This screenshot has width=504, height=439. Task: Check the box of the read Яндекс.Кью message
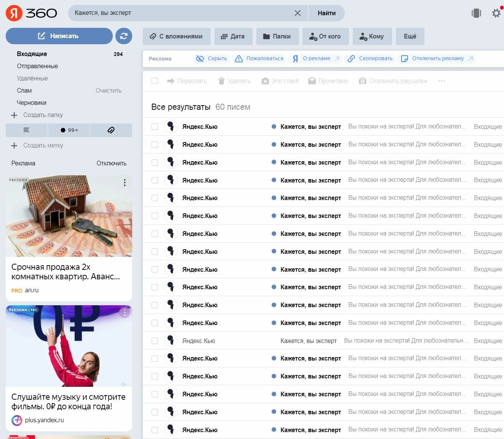tap(155, 341)
